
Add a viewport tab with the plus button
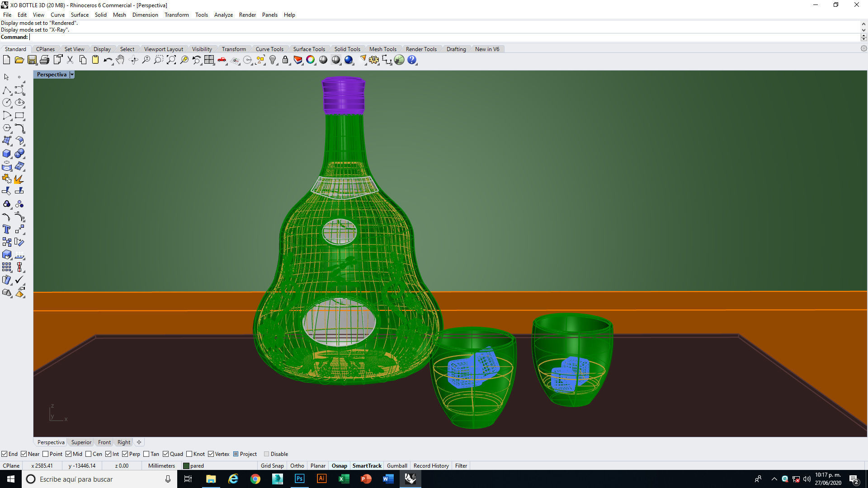[x=139, y=442]
